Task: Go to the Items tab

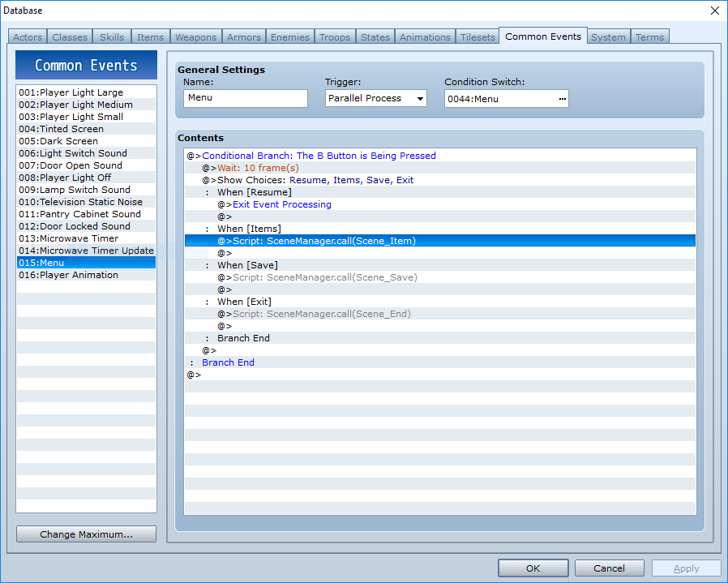Action: 151,37
